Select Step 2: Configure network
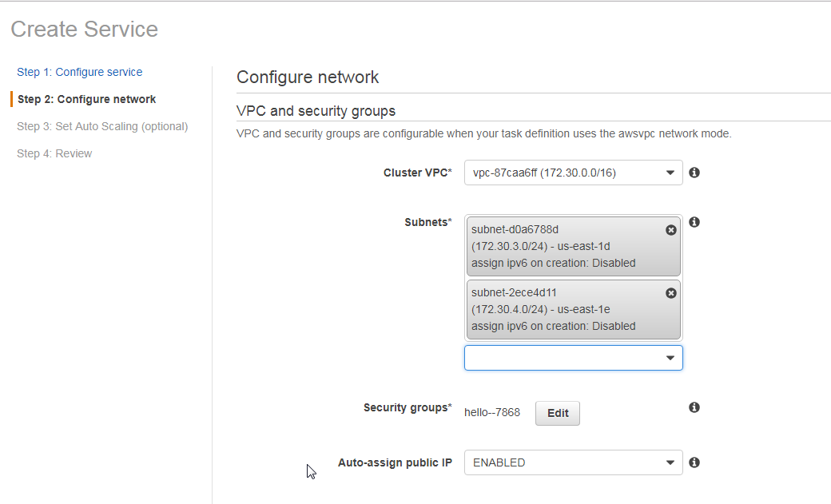The height and width of the screenshot is (504, 831). pyautogui.click(x=86, y=99)
